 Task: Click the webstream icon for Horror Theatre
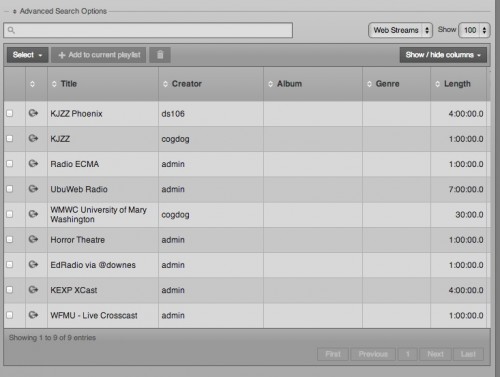tap(33, 239)
